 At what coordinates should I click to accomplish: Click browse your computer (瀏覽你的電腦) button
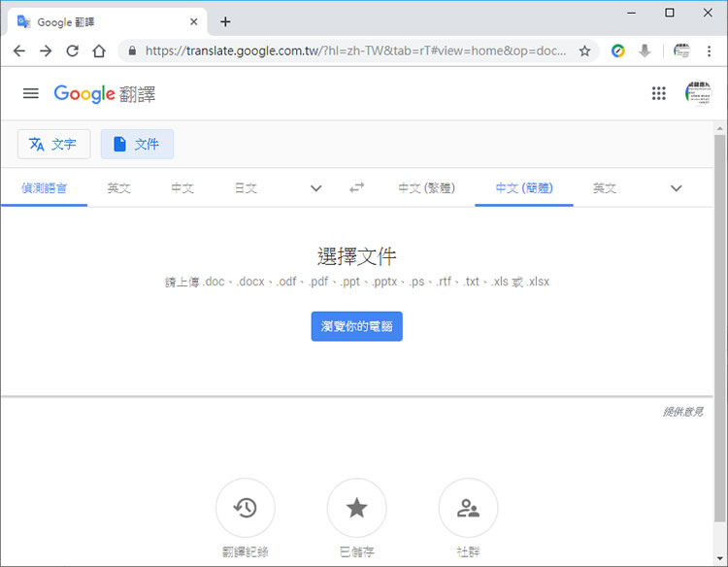356,326
